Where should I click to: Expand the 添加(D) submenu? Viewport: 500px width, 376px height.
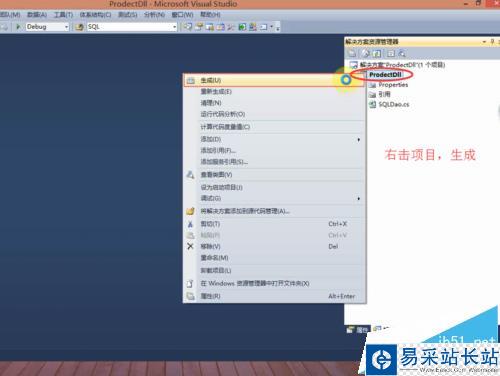click(x=274, y=139)
